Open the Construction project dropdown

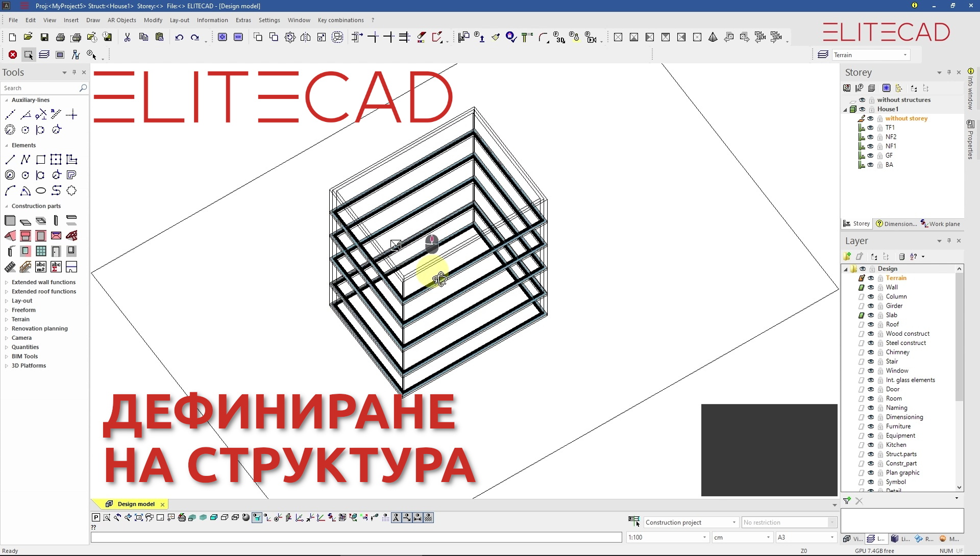[734, 522]
